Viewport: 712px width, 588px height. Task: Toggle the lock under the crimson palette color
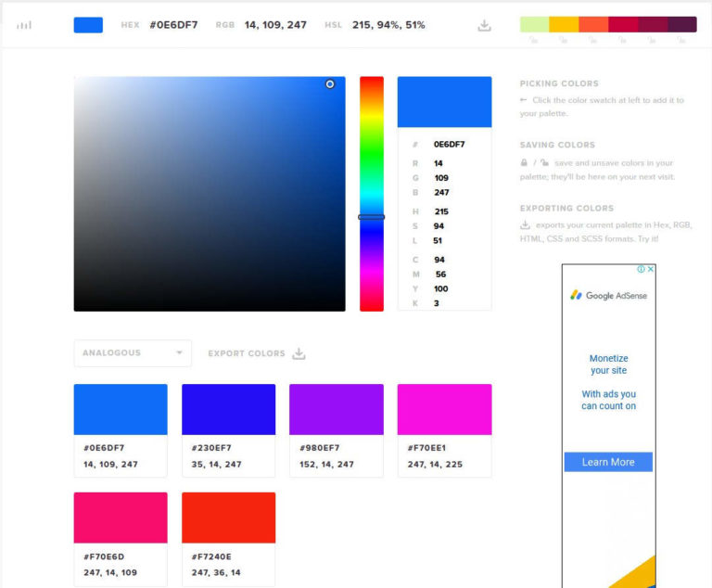(x=622, y=41)
